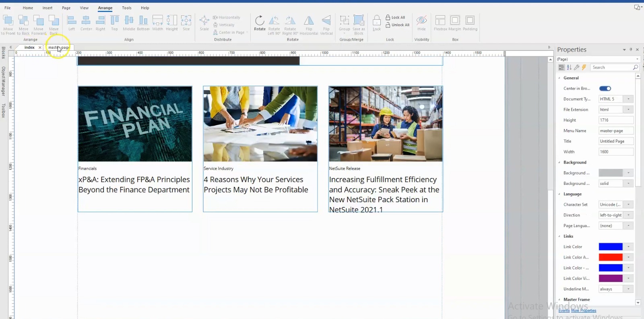Screen dimensions: 644x319
Task: Open the Margin box tool
Action: 455,20
